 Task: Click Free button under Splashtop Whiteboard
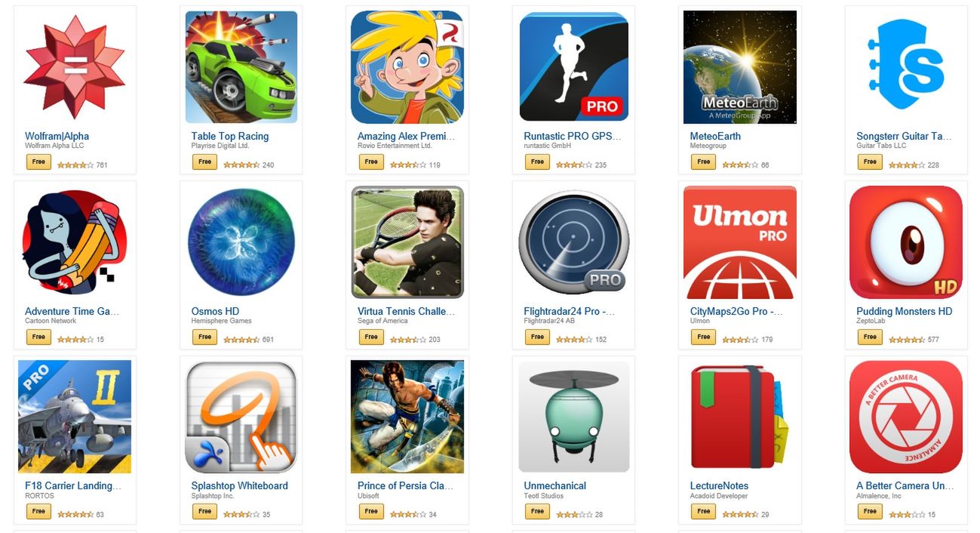(204, 511)
